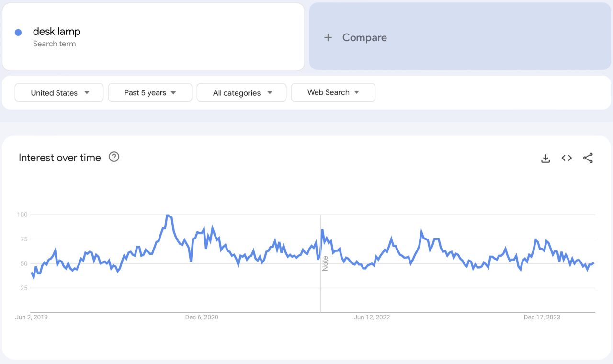Change the Web Search type dropdown

coord(333,92)
